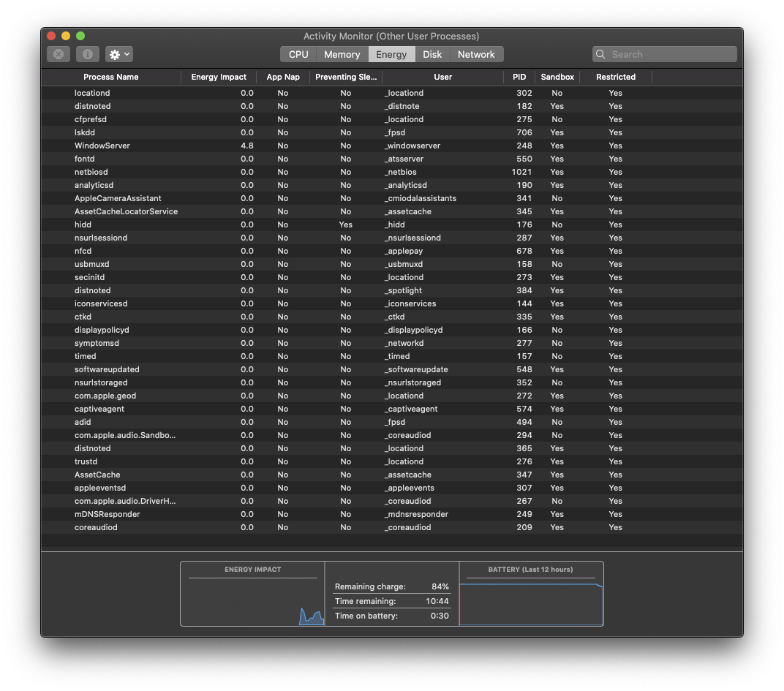Screen dimensions: 784x691
Task: Select the appleeventsd process row
Action: pyautogui.click(x=392, y=488)
